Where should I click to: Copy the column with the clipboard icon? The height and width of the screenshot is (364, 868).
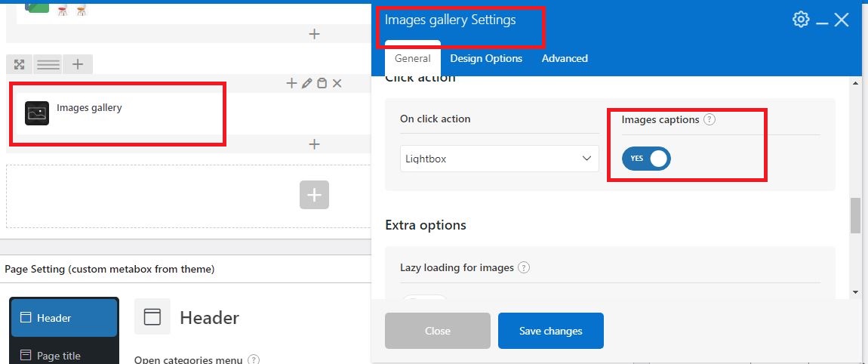click(322, 84)
